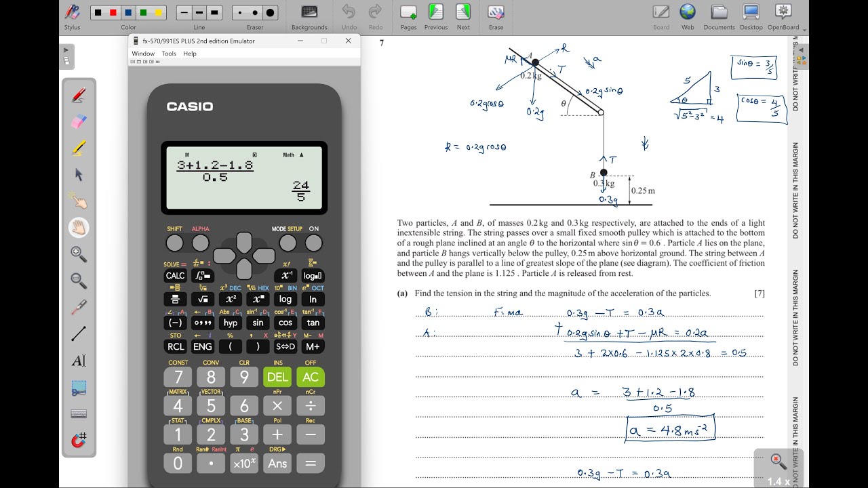This screenshot has width=868, height=488.
Task: Switch to Board mode
Action: (x=660, y=12)
